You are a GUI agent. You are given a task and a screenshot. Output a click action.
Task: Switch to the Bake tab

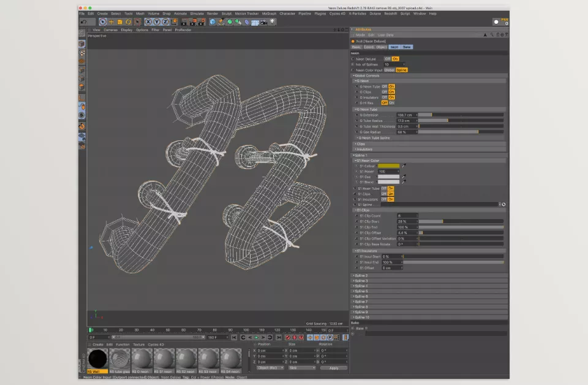click(x=407, y=47)
